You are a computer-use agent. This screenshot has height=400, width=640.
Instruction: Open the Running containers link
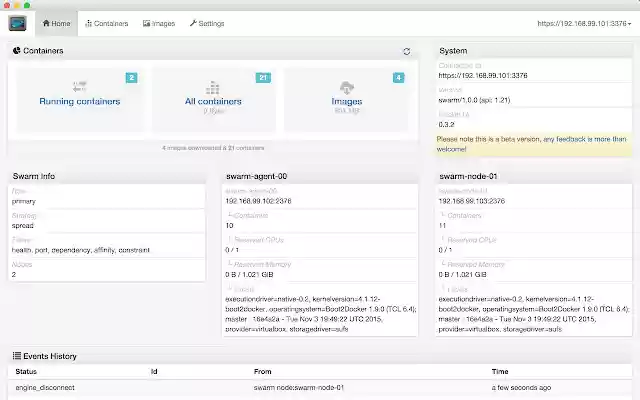80,101
